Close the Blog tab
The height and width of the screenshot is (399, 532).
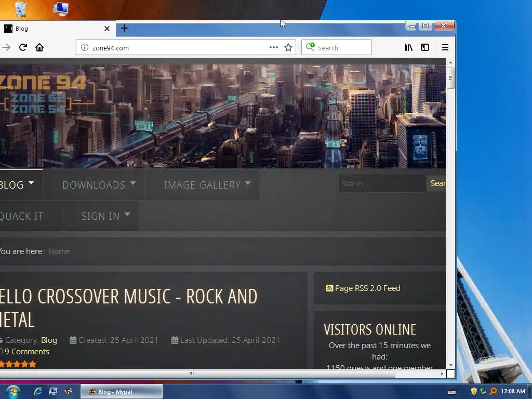click(107, 29)
